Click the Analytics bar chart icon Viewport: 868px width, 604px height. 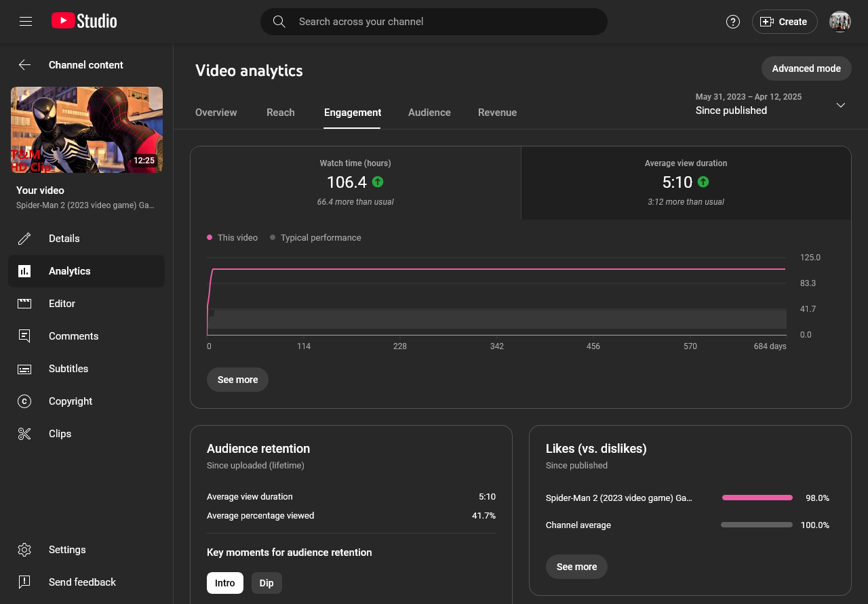click(x=24, y=271)
